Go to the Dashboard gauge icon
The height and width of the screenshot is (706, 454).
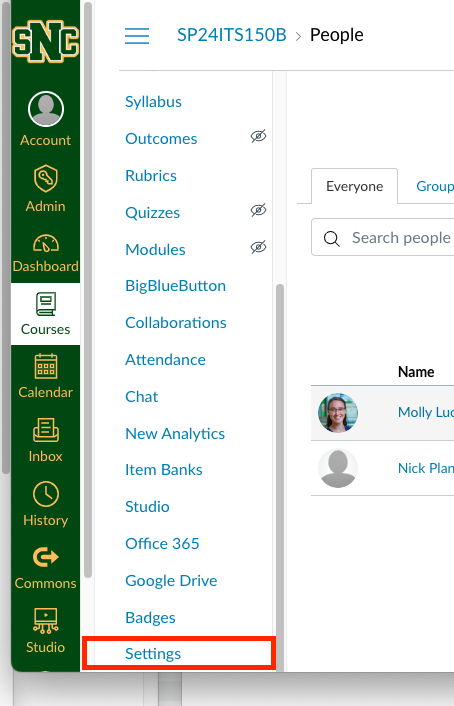(45, 243)
